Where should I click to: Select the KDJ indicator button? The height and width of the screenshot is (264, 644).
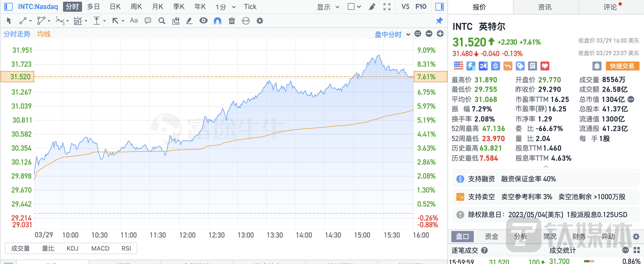click(x=73, y=248)
